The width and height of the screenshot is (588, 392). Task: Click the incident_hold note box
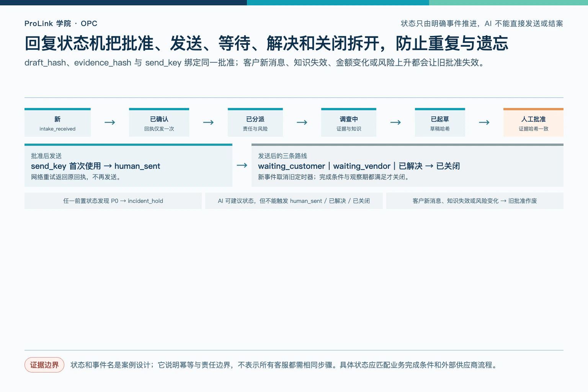113,201
